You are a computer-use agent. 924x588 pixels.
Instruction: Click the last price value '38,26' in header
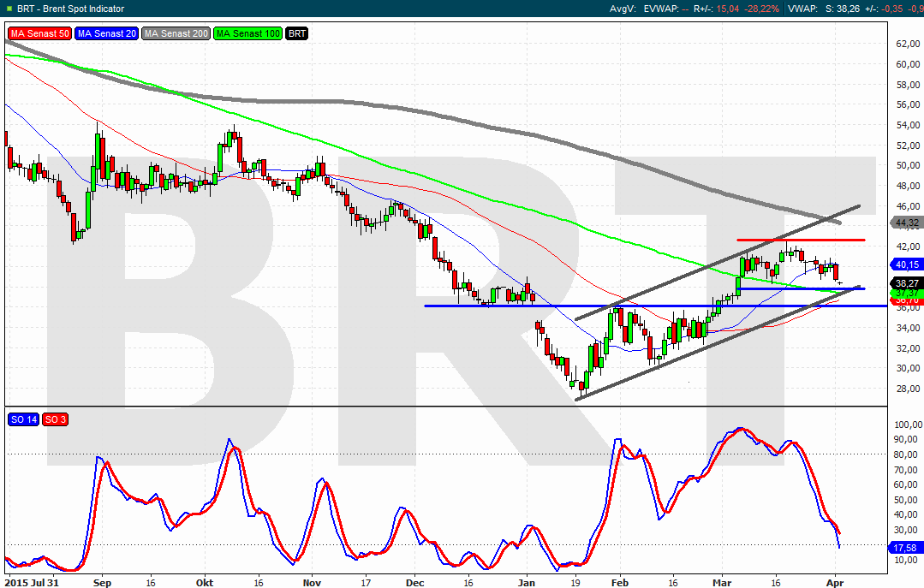point(848,9)
